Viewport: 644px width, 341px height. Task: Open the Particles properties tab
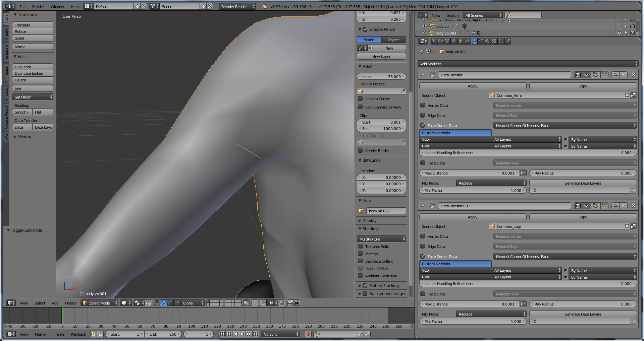(x=501, y=41)
